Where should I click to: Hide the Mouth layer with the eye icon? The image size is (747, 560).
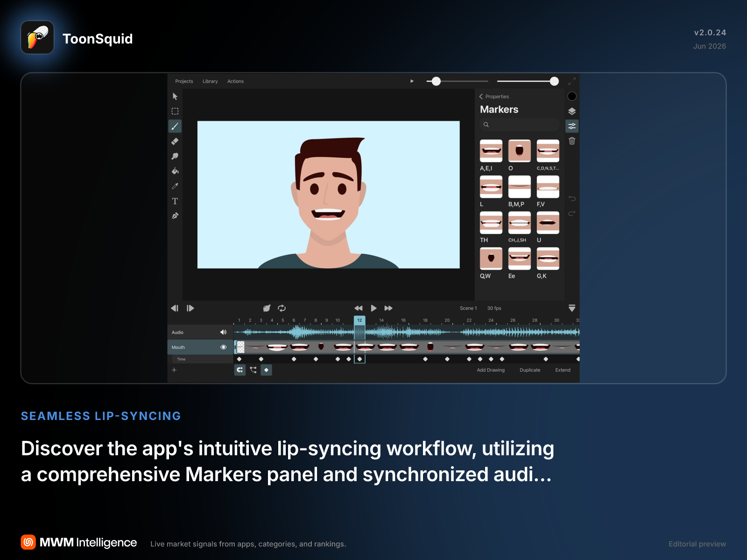224,347
